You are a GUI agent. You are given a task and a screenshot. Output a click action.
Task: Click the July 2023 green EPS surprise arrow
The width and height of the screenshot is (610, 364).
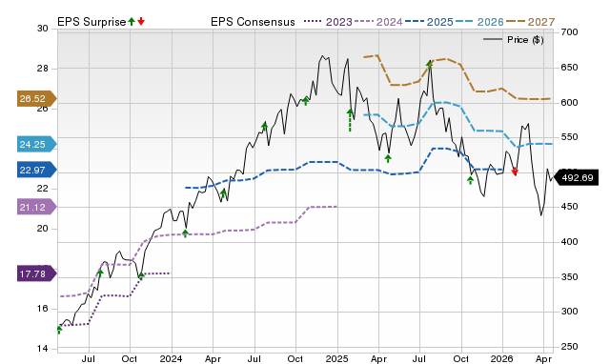pyautogui.click(x=100, y=273)
